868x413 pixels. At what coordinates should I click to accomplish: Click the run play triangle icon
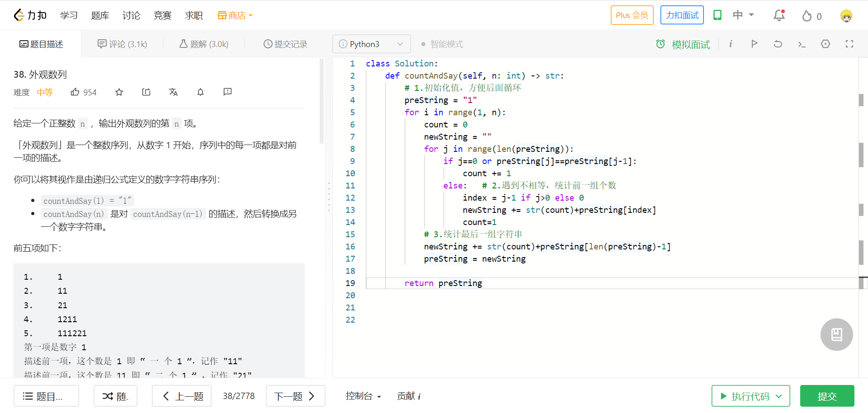click(754, 44)
